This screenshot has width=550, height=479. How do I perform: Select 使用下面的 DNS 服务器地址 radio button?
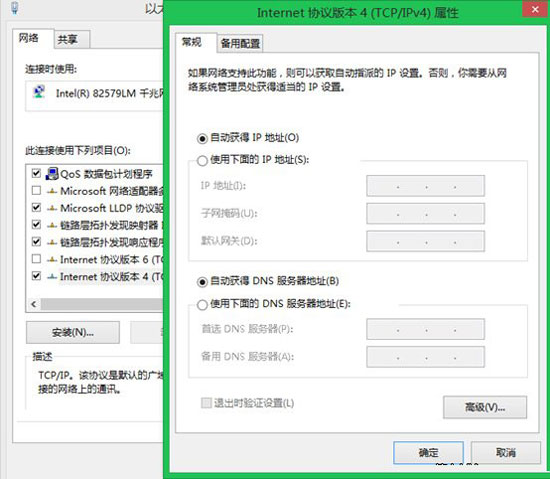pyautogui.click(x=202, y=305)
